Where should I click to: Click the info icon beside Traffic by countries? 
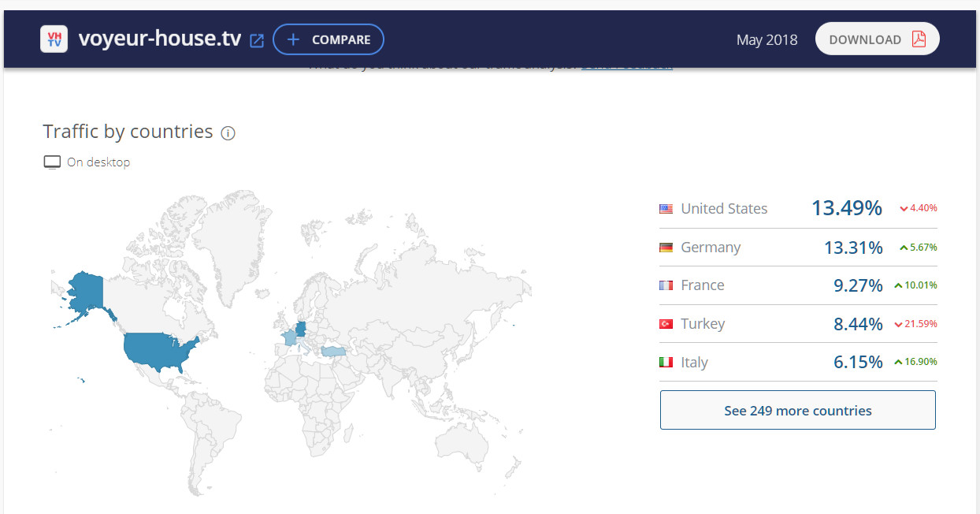pos(228,133)
